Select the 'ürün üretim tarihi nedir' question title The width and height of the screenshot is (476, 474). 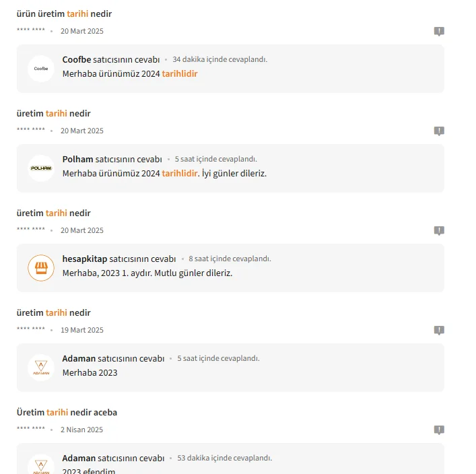click(64, 13)
